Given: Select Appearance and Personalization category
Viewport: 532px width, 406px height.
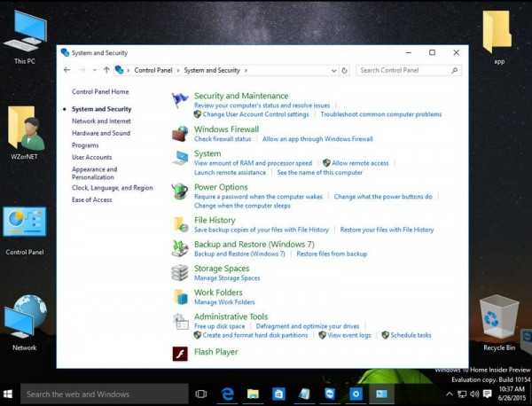Looking at the screenshot, I should pos(94,173).
